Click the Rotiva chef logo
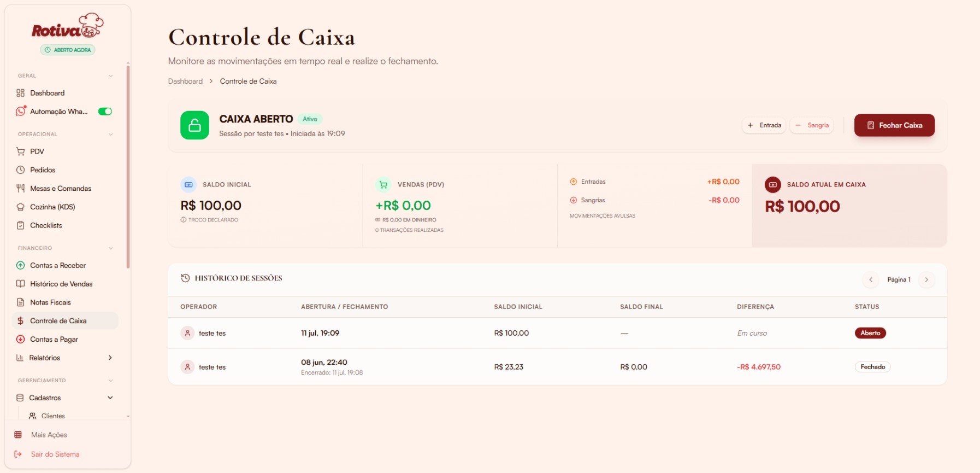The image size is (980, 473). pos(68,26)
